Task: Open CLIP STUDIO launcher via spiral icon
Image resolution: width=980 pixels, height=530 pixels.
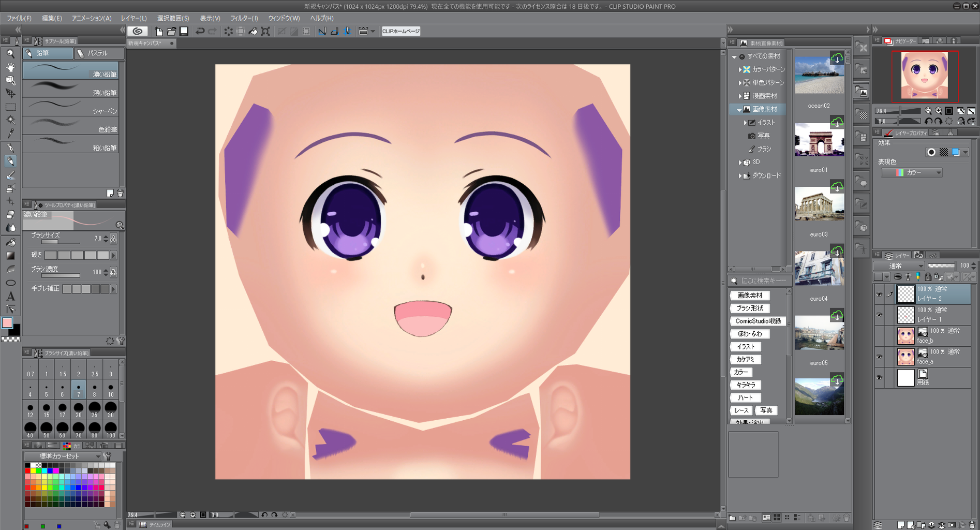Action: pyautogui.click(x=138, y=31)
